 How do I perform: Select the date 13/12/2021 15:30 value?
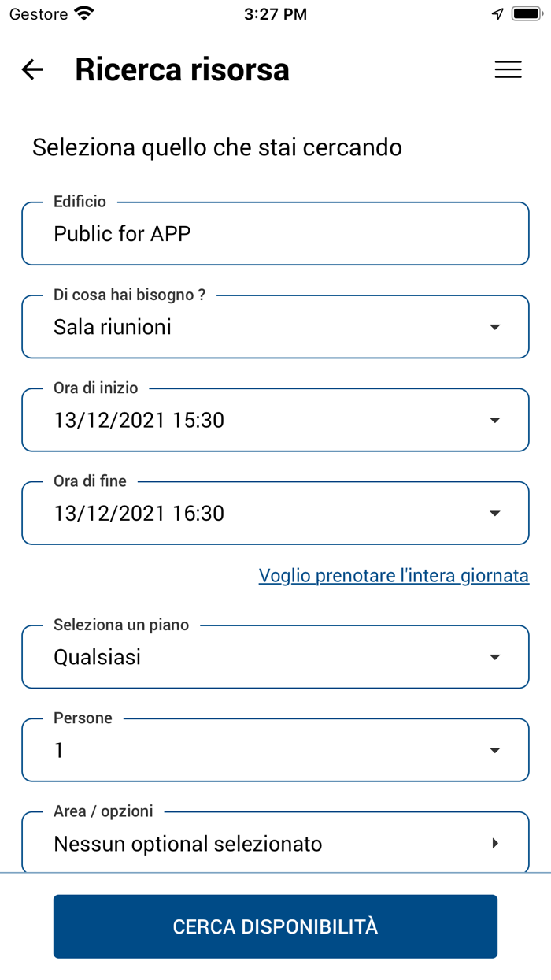(x=139, y=419)
